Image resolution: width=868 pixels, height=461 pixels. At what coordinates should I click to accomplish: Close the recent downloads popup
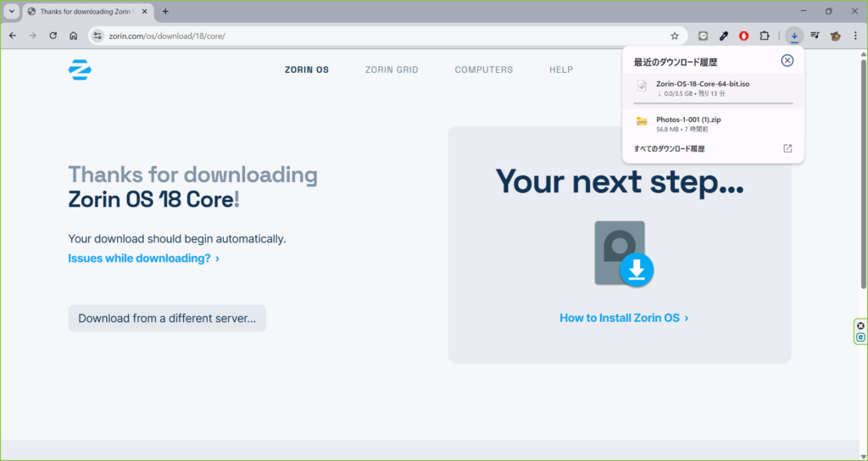787,60
